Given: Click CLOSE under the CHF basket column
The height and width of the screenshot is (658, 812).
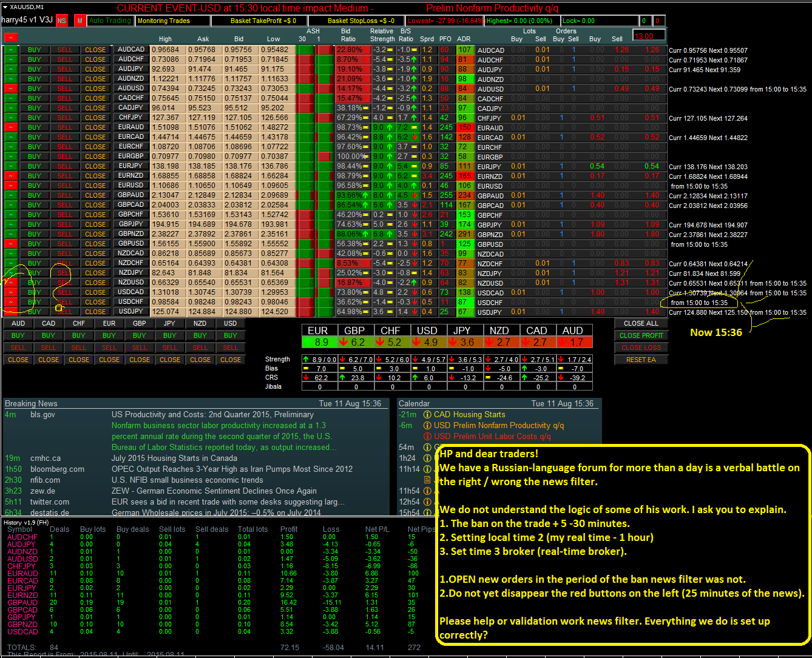Looking at the screenshot, I should pos(79,360).
